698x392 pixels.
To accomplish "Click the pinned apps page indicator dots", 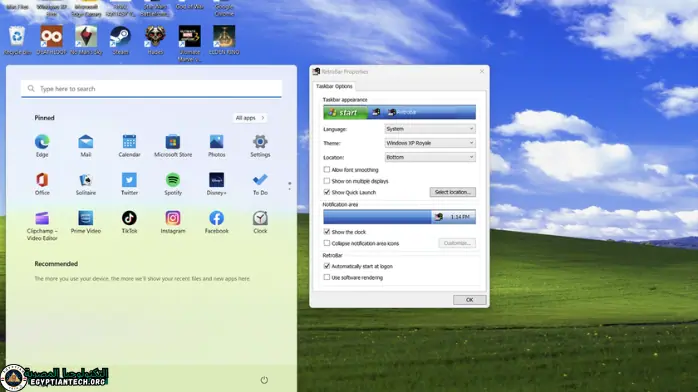I will [289, 186].
